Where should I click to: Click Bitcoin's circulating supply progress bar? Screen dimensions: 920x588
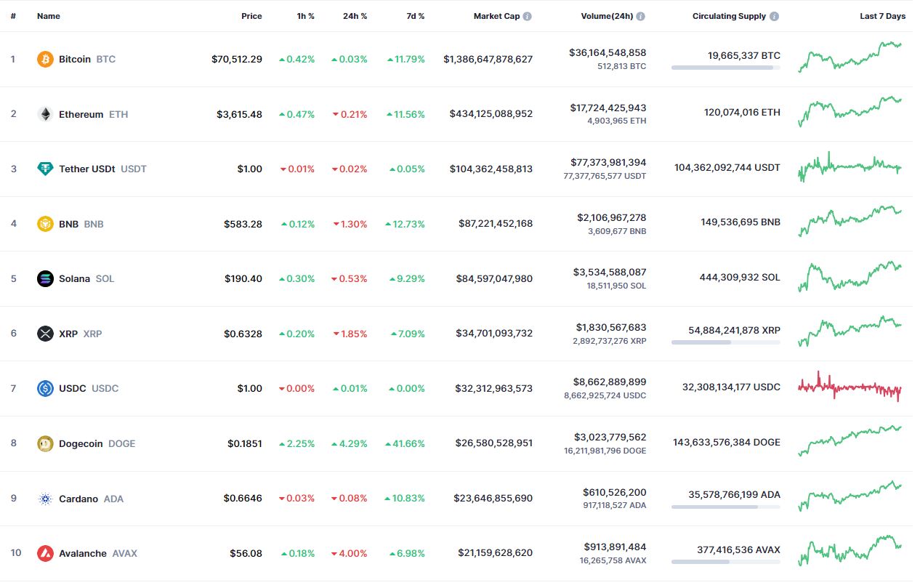725,68
